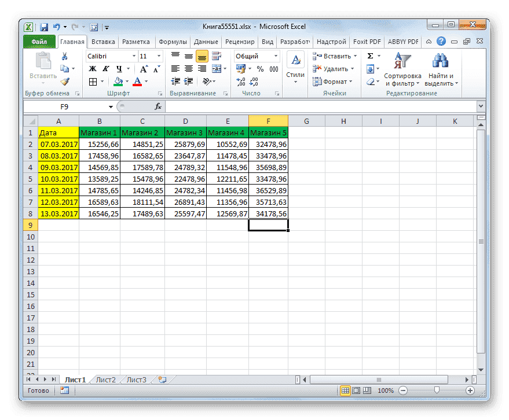Viewport: 509px width, 420px height.
Task: Select the Italic (К) formatting icon
Action: point(106,68)
